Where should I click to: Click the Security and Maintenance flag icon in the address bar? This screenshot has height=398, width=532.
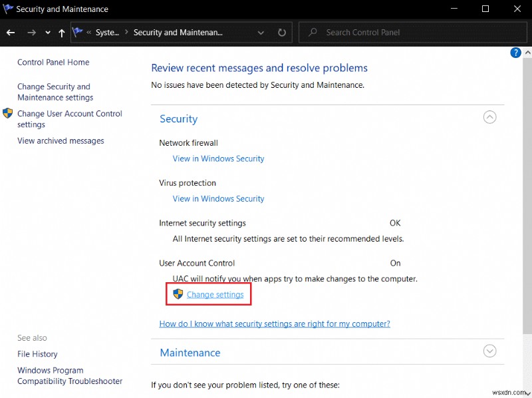[78, 32]
